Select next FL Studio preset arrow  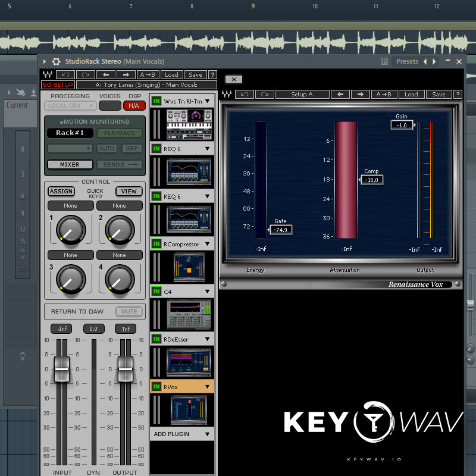[x=434, y=62]
